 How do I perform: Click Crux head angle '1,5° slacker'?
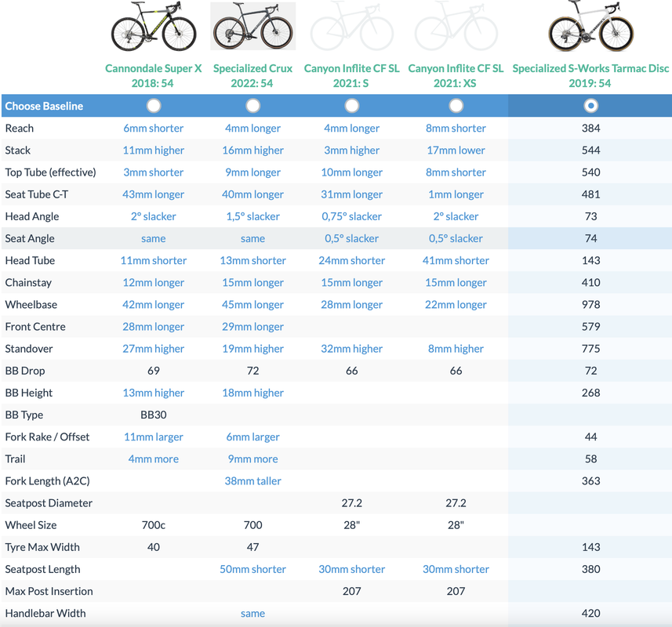(252, 216)
